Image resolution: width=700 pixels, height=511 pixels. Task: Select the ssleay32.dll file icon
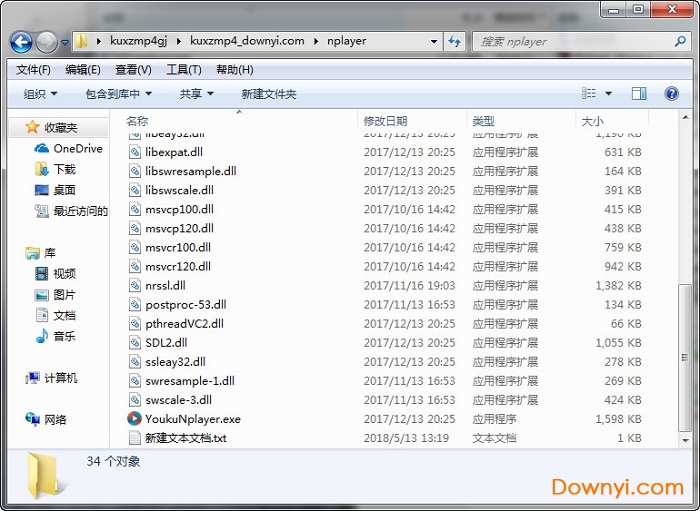pos(135,361)
